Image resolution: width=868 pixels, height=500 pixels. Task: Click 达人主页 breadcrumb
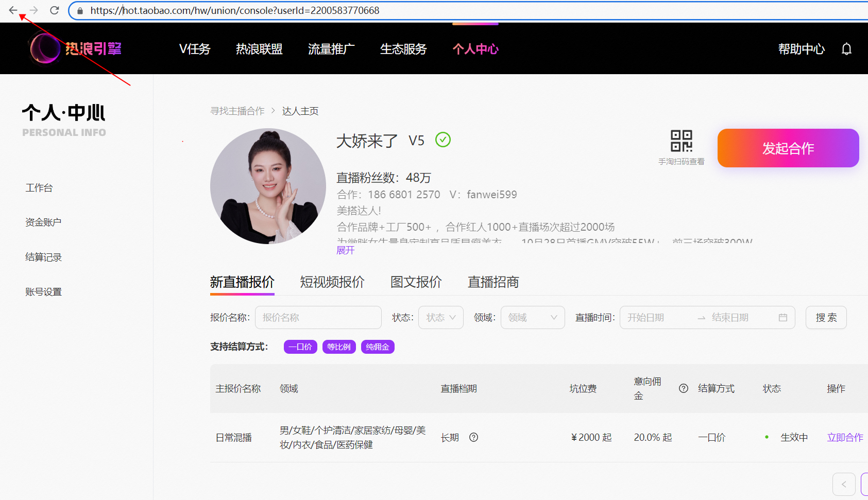[300, 111]
